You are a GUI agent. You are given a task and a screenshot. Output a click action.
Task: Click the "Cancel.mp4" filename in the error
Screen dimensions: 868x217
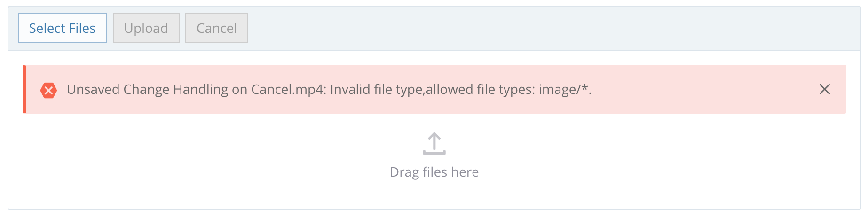(288, 89)
